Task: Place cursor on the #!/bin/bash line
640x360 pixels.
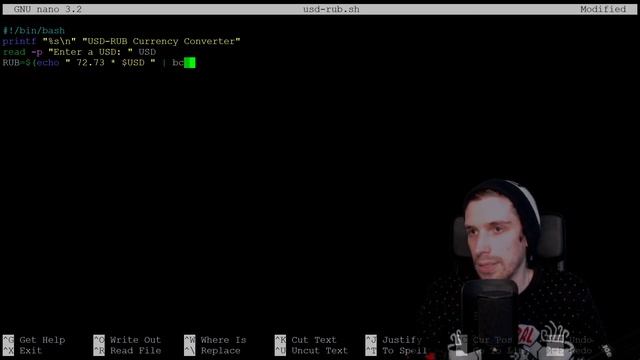Action: click(x=33, y=31)
